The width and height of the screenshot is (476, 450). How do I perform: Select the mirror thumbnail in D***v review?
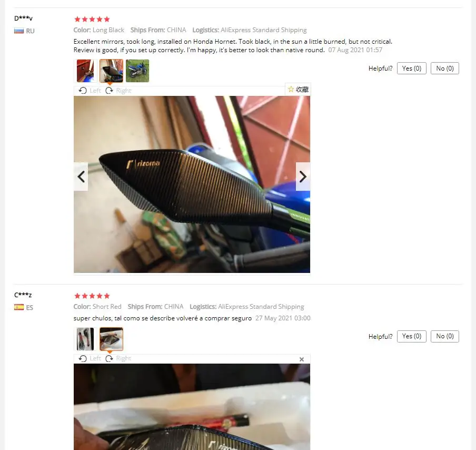click(x=112, y=71)
